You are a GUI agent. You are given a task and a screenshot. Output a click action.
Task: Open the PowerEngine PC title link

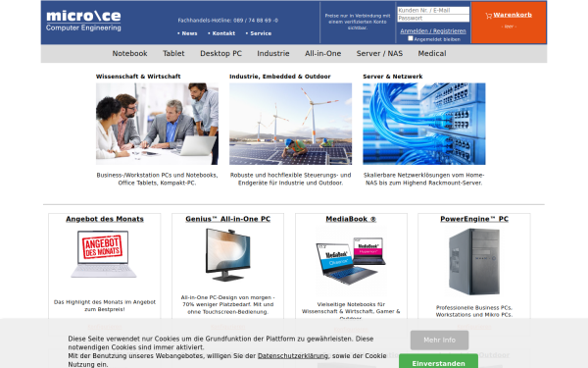[474, 219]
